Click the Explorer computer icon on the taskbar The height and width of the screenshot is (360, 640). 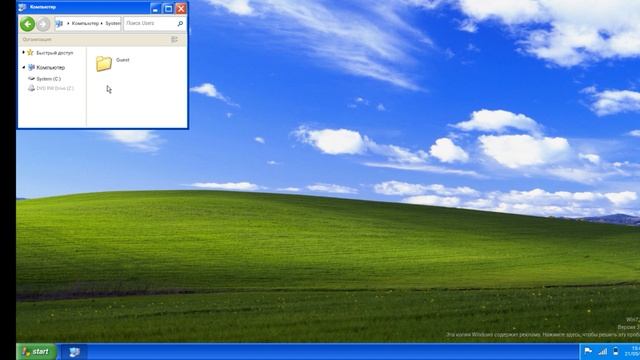point(74,352)
